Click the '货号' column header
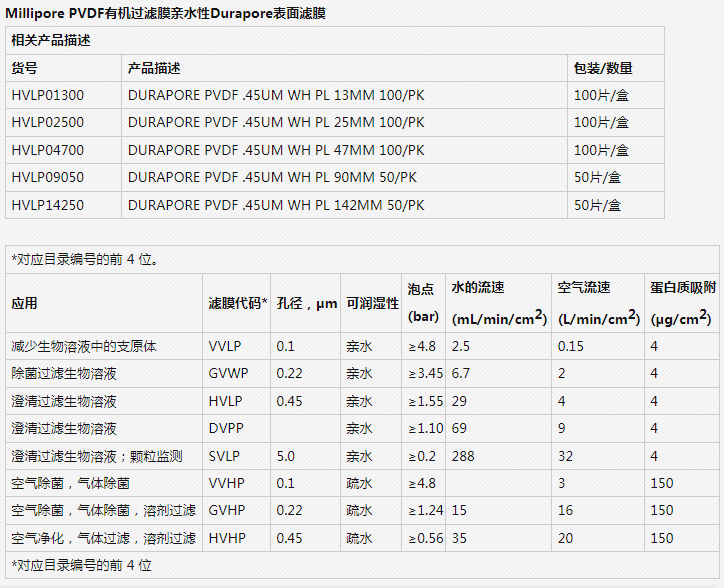 [x=24, y=68]
